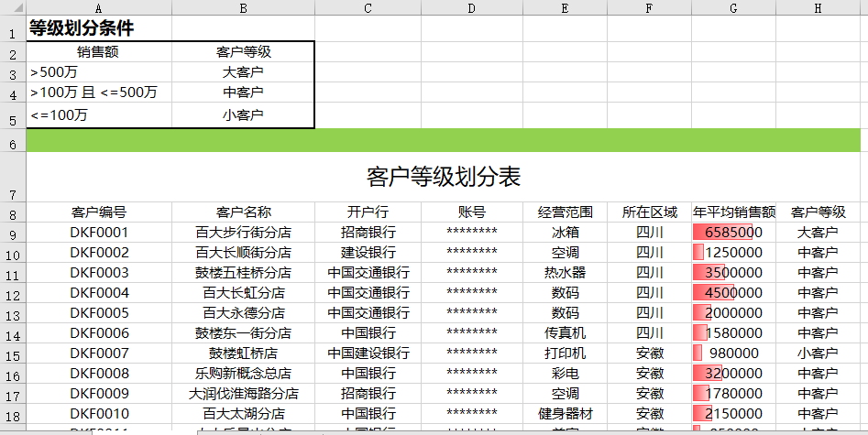
Task: Select the 小客户 level for DKF0007
Action: [817, 353]
